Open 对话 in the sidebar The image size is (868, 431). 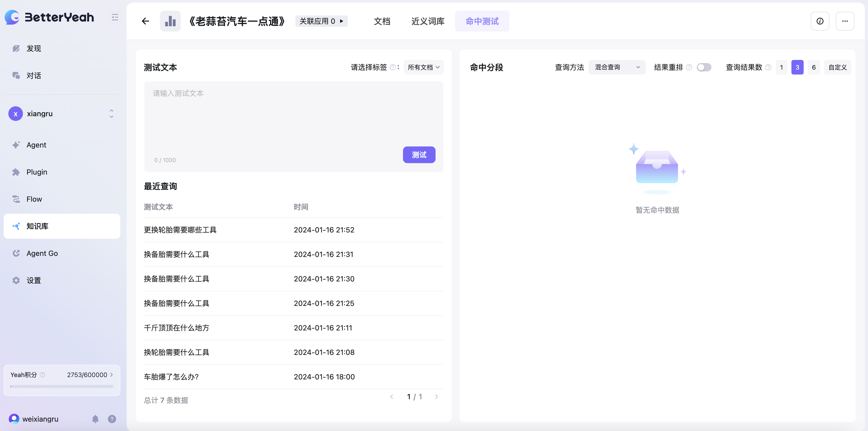tap(62, 76)
